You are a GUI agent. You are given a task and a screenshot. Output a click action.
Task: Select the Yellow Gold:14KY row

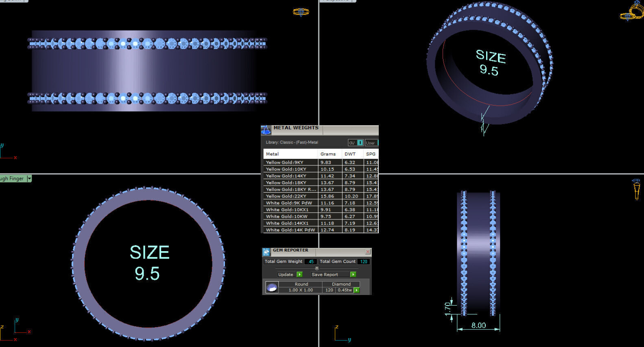coord(321,176)
